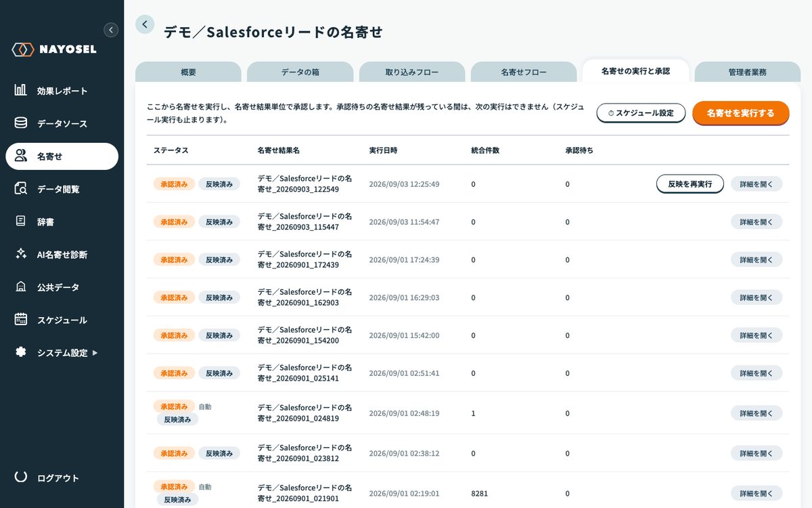The height and width of the screenshot is (508, 812).
Task: Open 効果レポート in the sidebar
Action: (62, 91)
